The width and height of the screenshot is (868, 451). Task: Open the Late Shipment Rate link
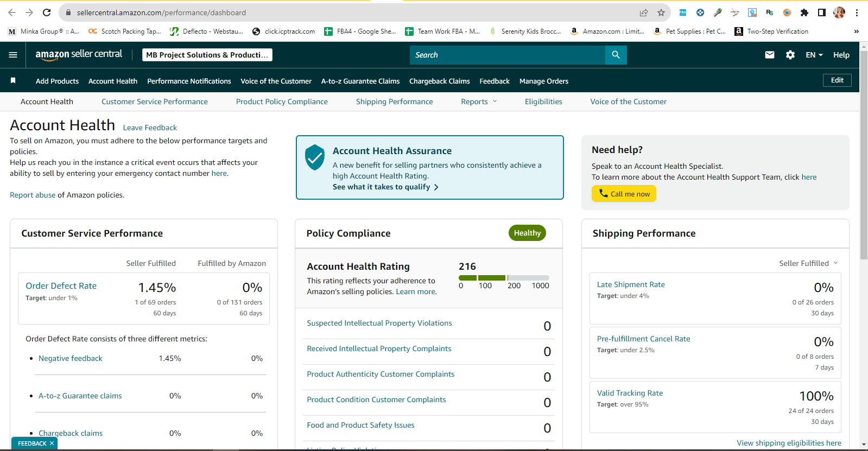point(631,284)
